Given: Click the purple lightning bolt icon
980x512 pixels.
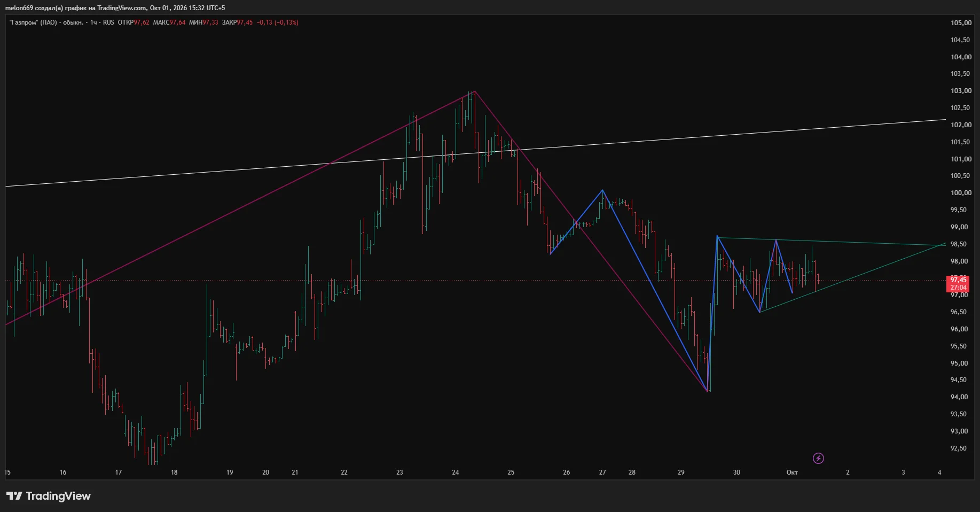Looking at the screenshot, I should [818, 458].
